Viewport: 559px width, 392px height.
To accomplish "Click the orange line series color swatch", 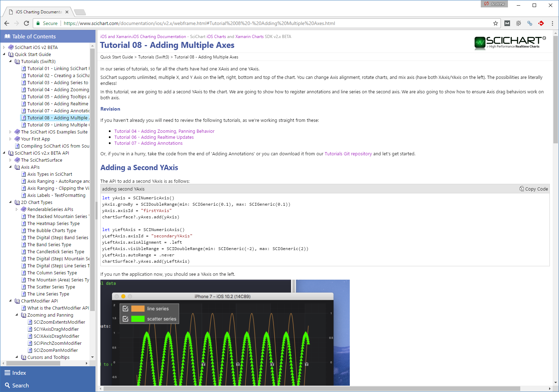I will point(138,309).
